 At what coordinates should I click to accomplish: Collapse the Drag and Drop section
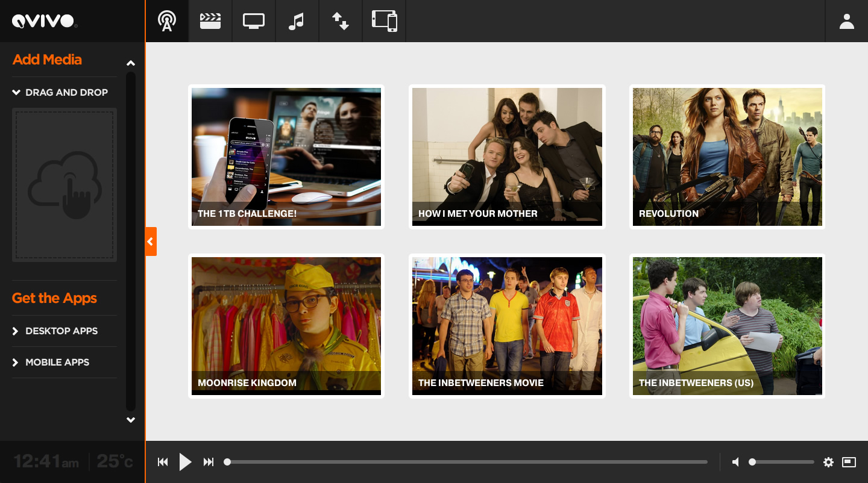[60, 92]
